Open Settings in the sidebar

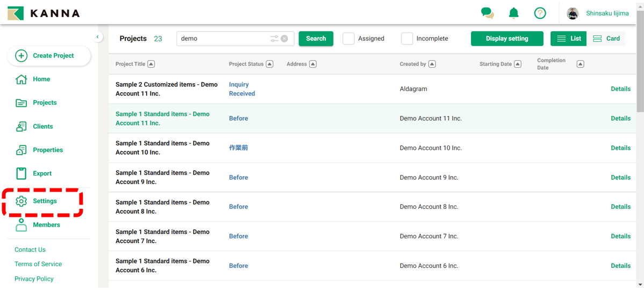[x=44, y=201]
